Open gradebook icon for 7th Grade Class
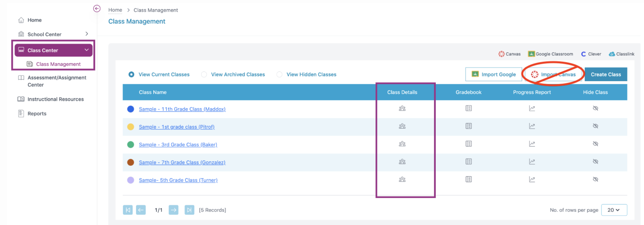Screen dimensions: 644x225 (469, 161)
